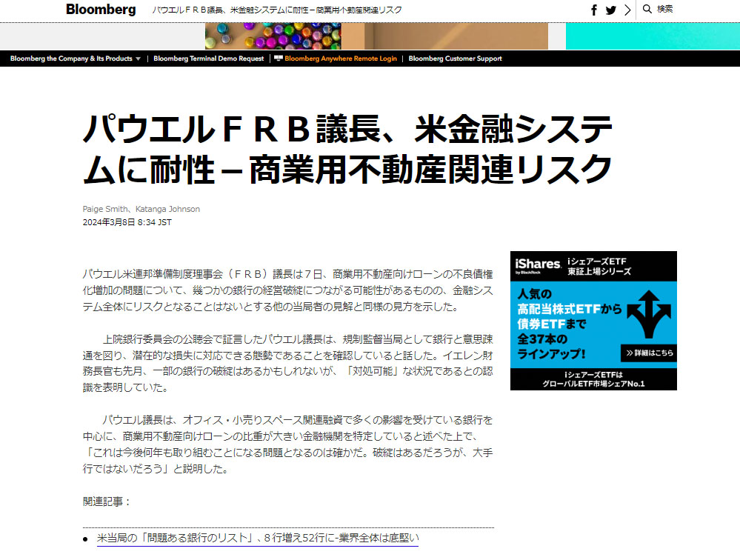Expand more sharing options chevron
This screenshot has width=740, height=560.
pos(627,10)
